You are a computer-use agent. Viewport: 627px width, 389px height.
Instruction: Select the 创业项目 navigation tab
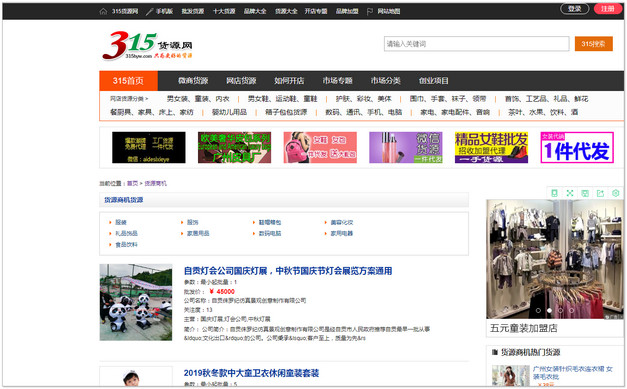[x=433, y=81]
